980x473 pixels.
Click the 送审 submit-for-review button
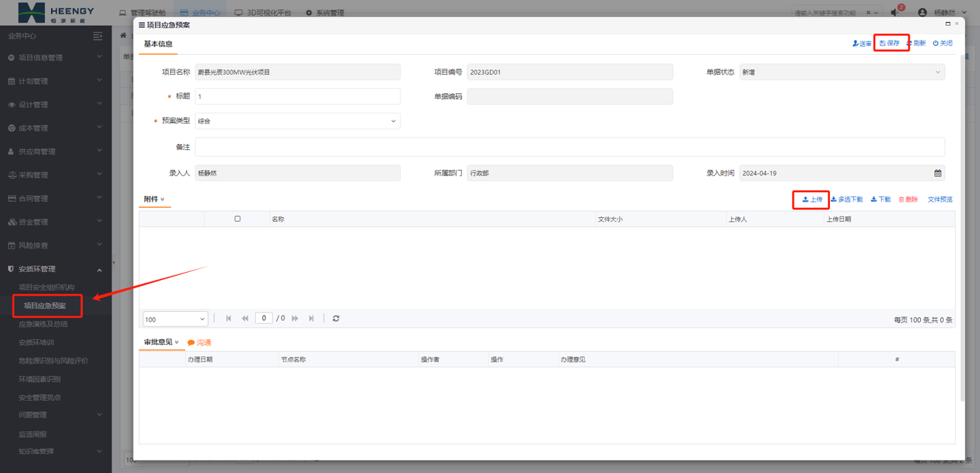click(x=862, y=44)
